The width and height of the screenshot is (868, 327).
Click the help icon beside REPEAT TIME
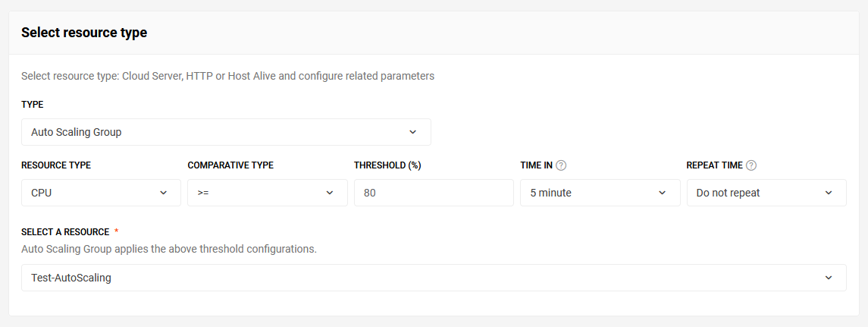(x=750, y=165)
